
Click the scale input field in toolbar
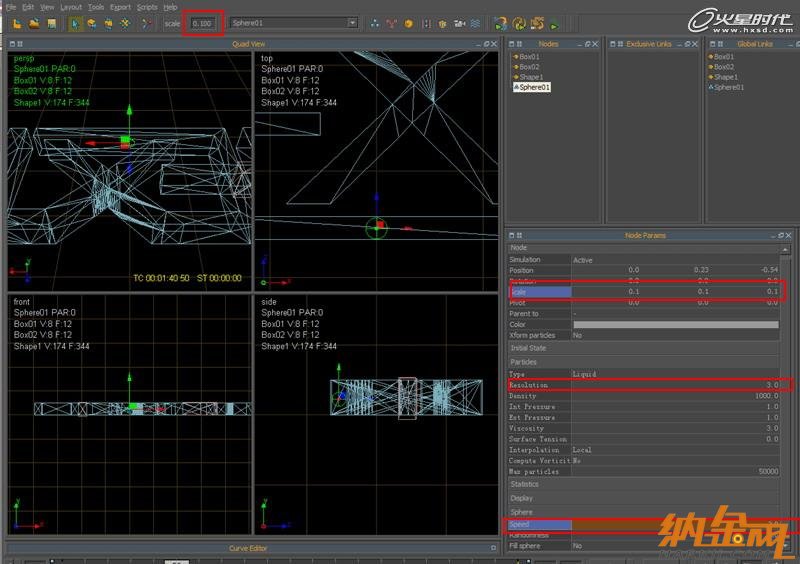(x=202, y=22)
